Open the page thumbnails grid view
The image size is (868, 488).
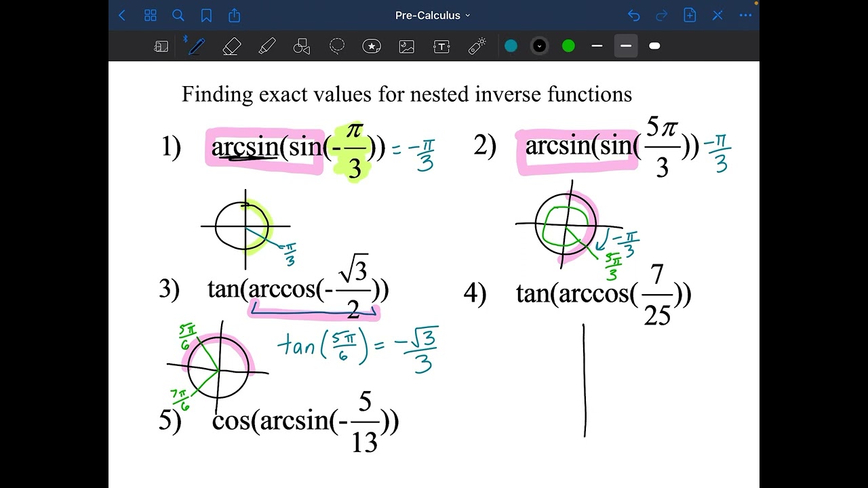tap(151, 15)
